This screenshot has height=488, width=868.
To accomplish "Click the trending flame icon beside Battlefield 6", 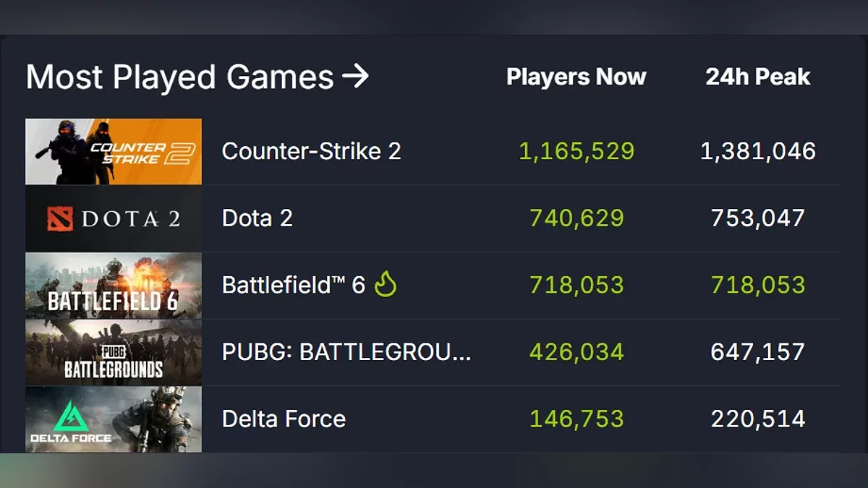I will [386, 285].
